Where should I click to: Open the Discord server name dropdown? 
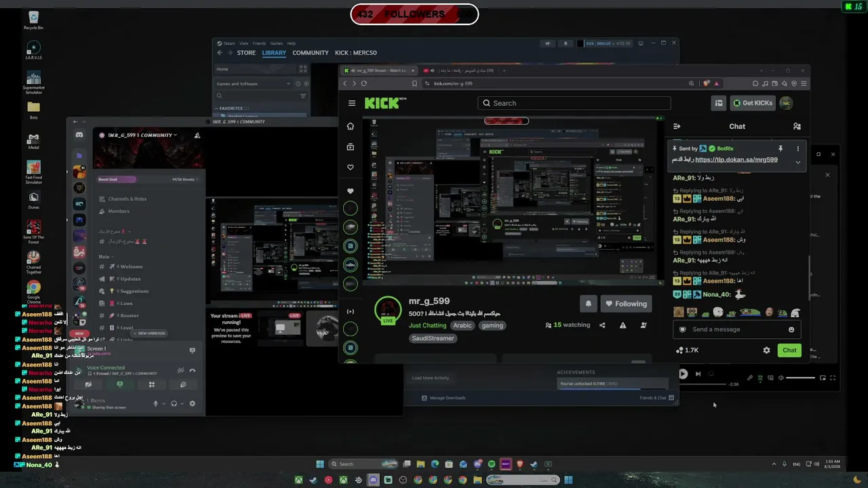coord(142,135)
